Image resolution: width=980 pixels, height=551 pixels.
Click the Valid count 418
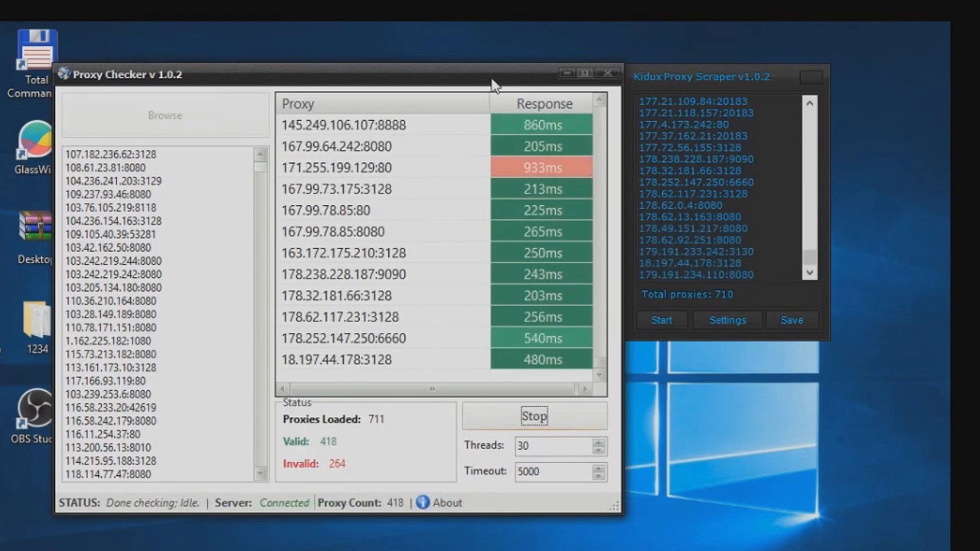[328, 442]
